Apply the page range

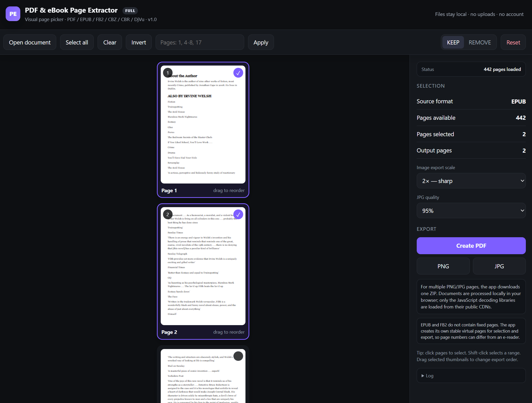(x=261, y=42)
